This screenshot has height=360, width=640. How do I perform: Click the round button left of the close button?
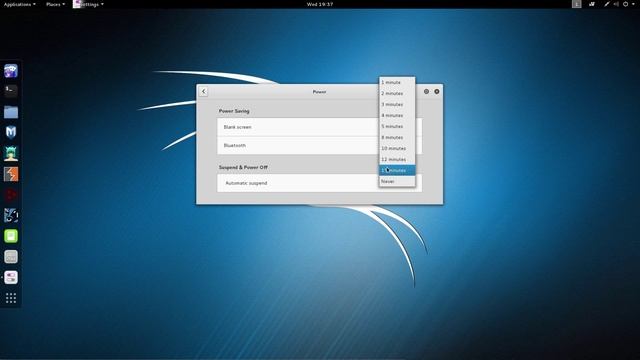coord(426,91)
